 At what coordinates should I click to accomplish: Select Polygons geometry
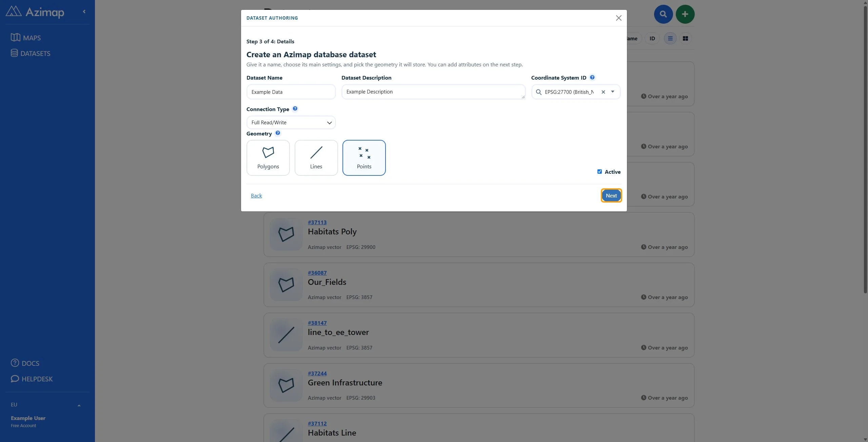click(268, 158)
